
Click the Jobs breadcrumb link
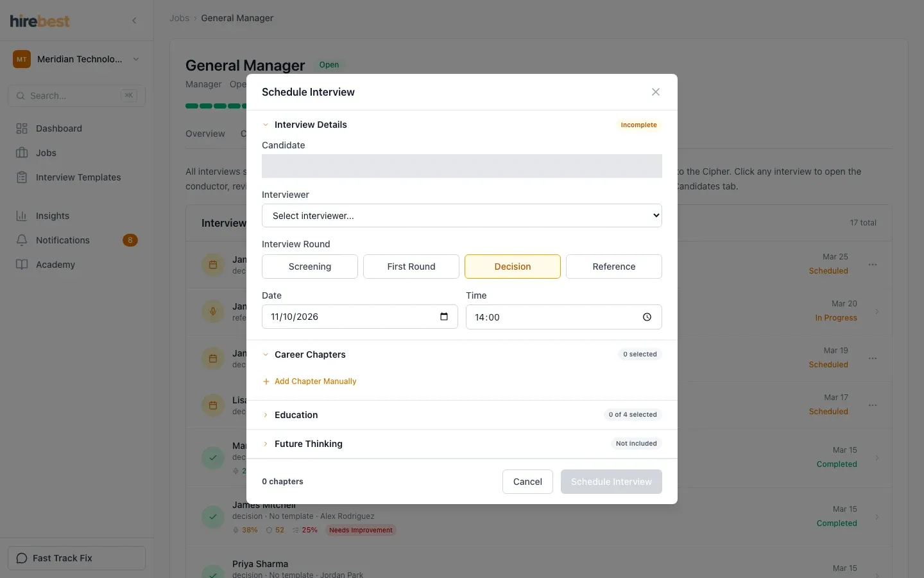(x=179, y=18)
